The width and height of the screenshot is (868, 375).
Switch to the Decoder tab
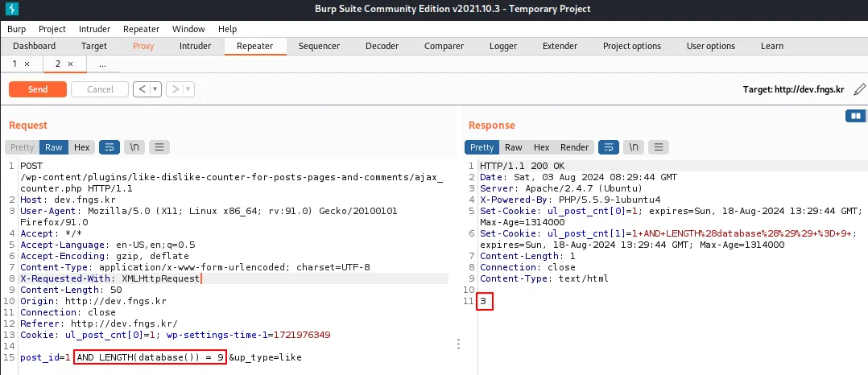click(x=382, y=46)
